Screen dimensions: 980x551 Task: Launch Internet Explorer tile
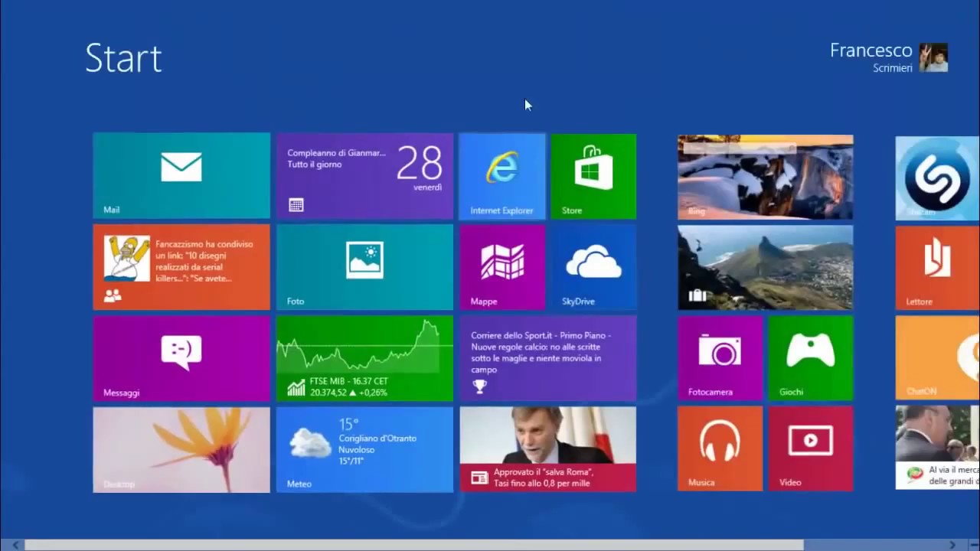(502, 176)
